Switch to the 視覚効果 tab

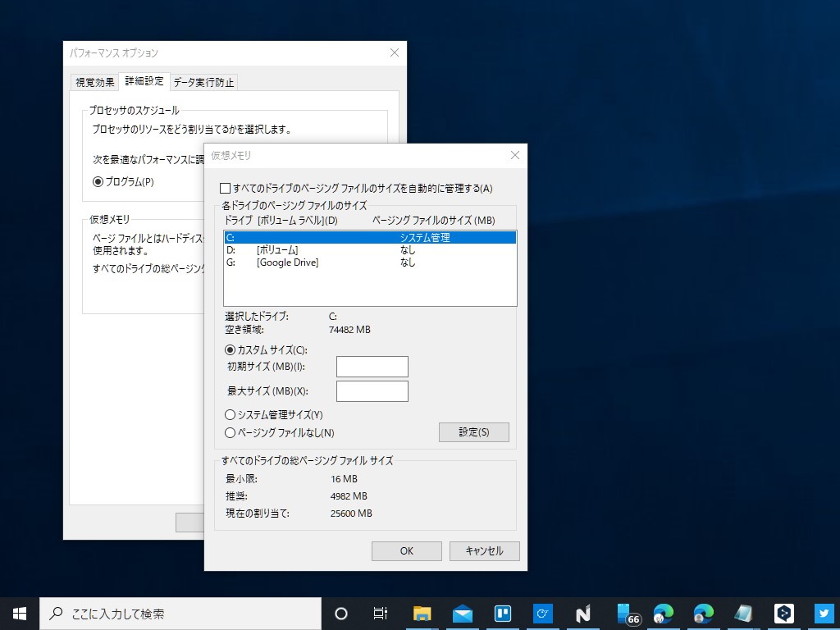click(x=94, y=81)
